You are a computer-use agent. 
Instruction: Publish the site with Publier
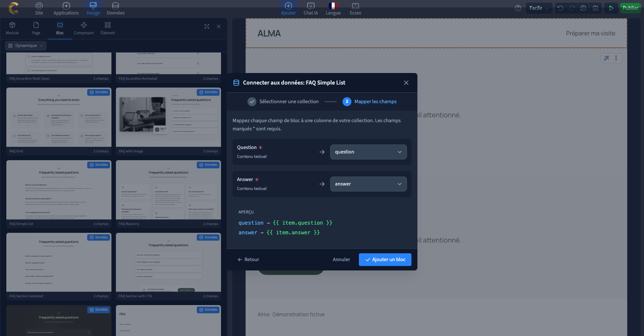[630, 8]
